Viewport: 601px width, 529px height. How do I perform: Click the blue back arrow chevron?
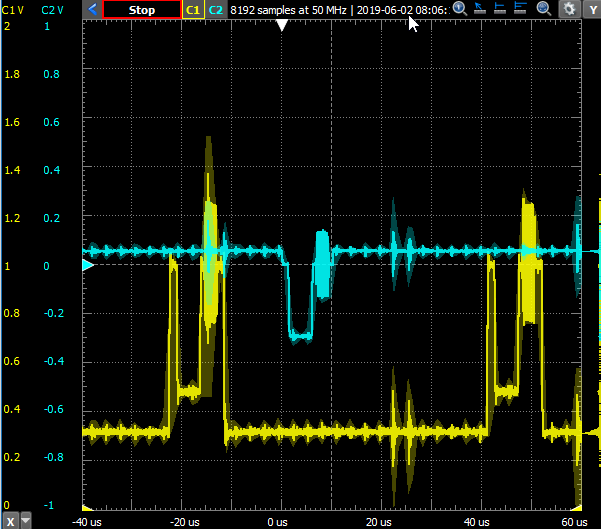click(x=92, y=9)
